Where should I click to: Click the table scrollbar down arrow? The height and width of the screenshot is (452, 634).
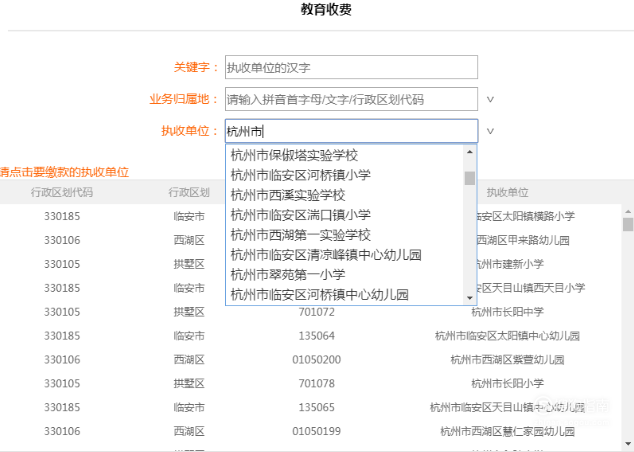(628, 444)
